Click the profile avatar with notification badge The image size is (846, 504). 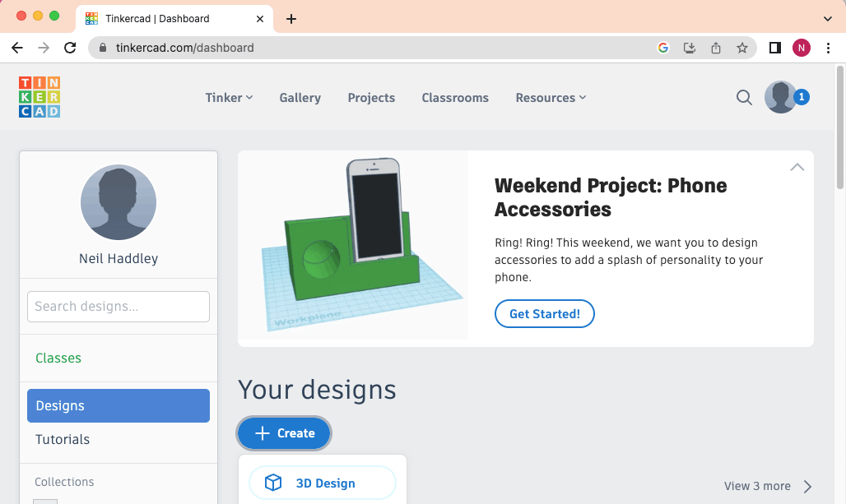pyautogui.click(x=781, y=97)
